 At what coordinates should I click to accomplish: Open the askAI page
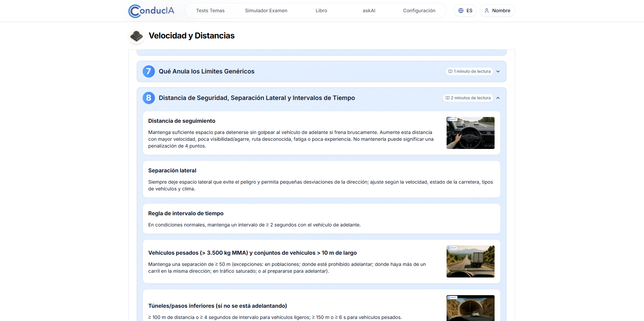pyautogui.click(x=369, y=11)
